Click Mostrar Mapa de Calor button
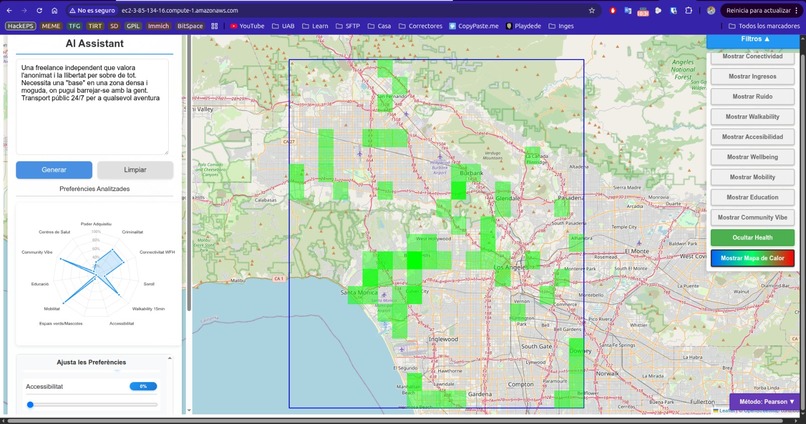The height and width of the screenshot is (424, 806). click(x=753, y=258)
